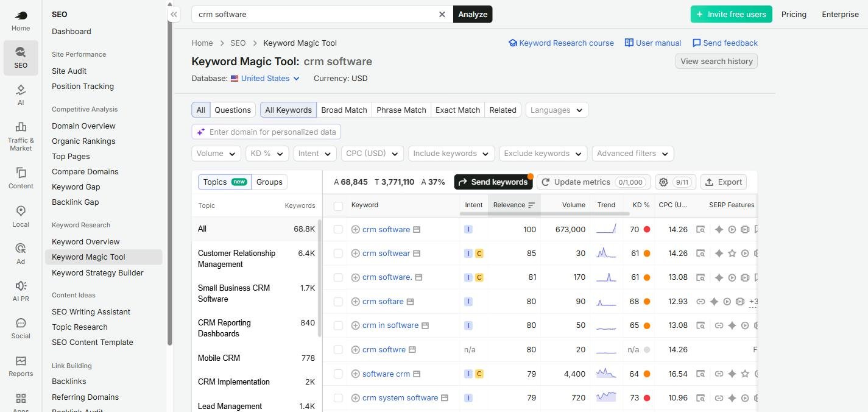
Task: Add 'crm system software' keyword via plus icon
Action: 356,397
